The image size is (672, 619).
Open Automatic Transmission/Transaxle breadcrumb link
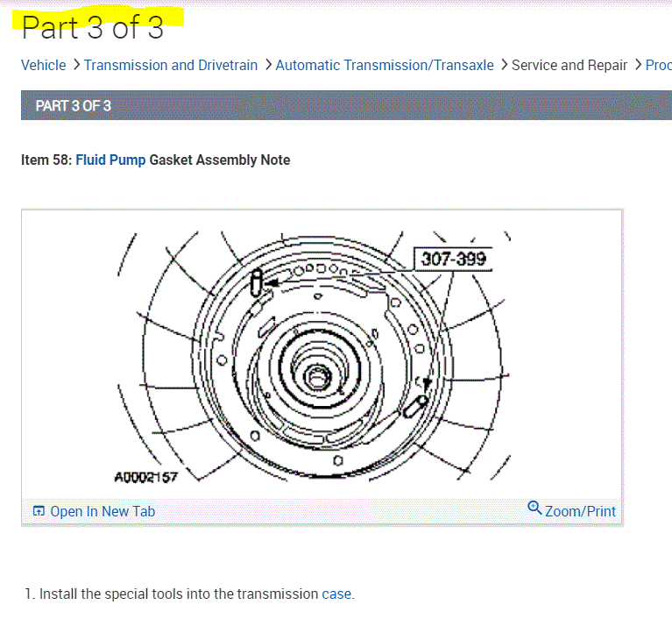pyautogui.click(x=385, y=65)
